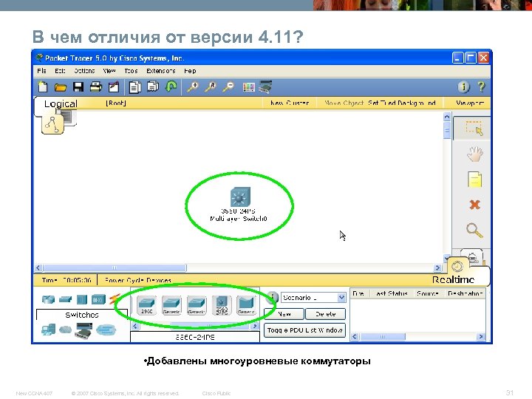Select the Hubs device category icon
532x399 pixels.
coord(82,299)
